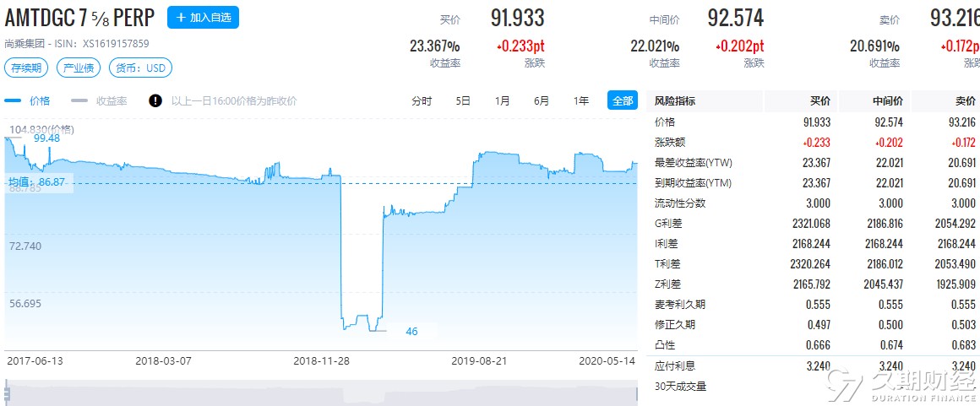Select the T利差 row label
Viewport: 980px width, 406px height.
[667, 263]
